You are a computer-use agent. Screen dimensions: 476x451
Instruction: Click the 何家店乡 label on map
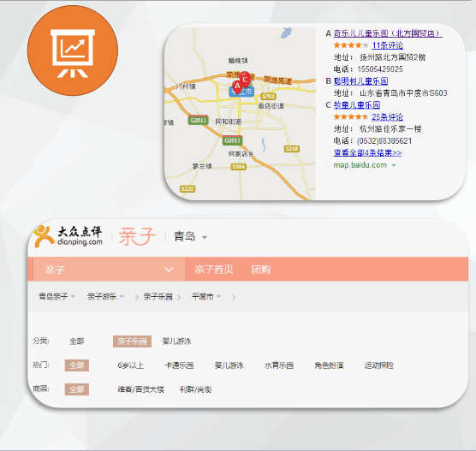coord(241,154)
